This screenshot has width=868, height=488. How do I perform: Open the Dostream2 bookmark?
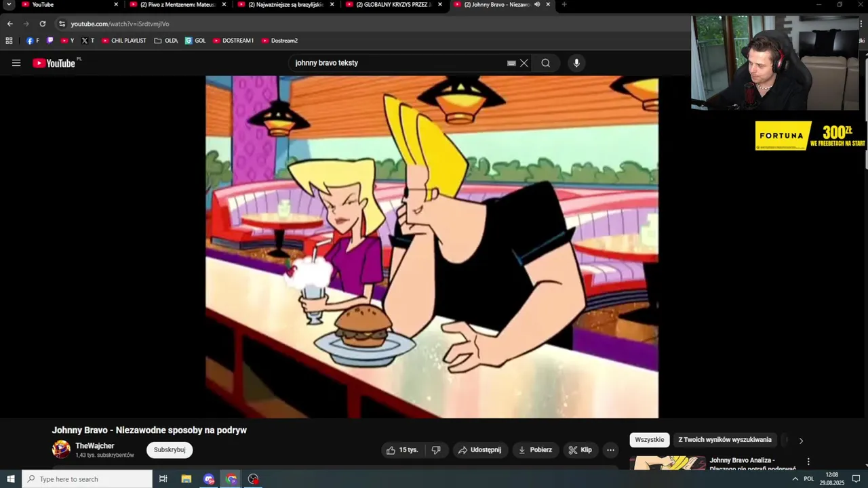(x=280, y=41)
